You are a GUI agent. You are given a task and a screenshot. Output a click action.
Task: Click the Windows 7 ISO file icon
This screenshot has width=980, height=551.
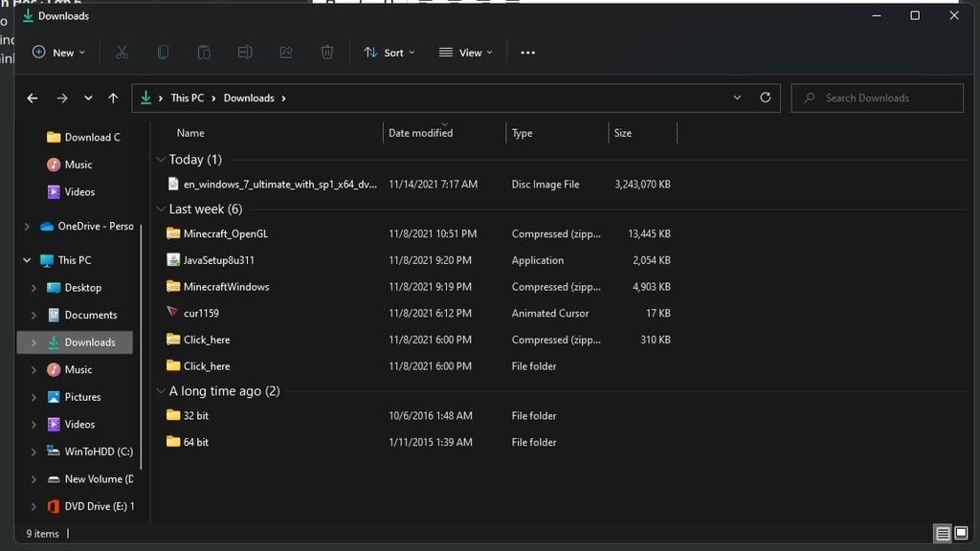[x=173, y=184]
